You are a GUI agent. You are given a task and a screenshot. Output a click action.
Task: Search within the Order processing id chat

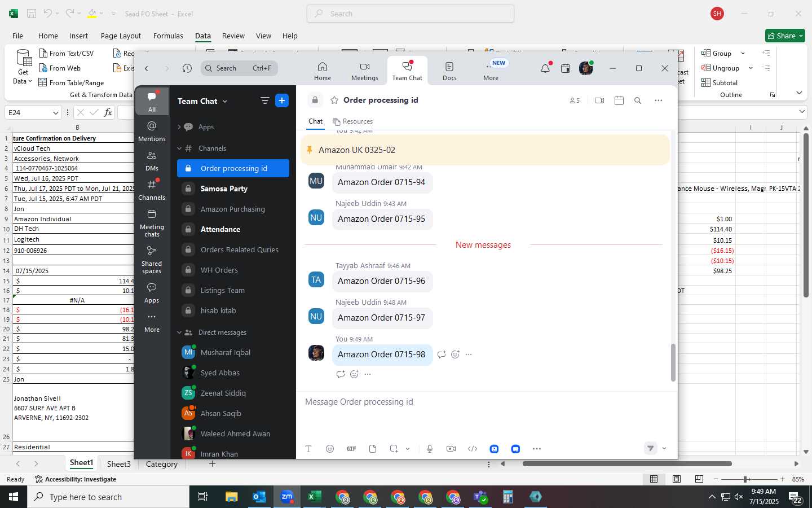638,100
